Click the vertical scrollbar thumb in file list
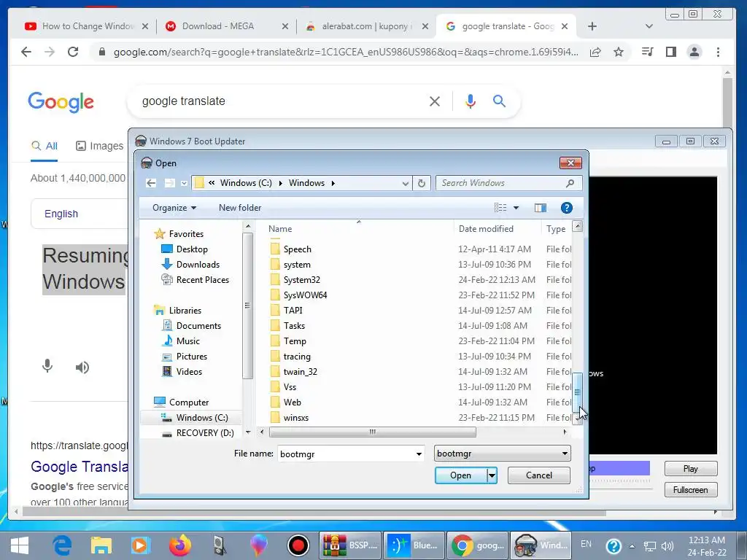The height and width of the screenshot is (560, 747). (x=577, y=391)
